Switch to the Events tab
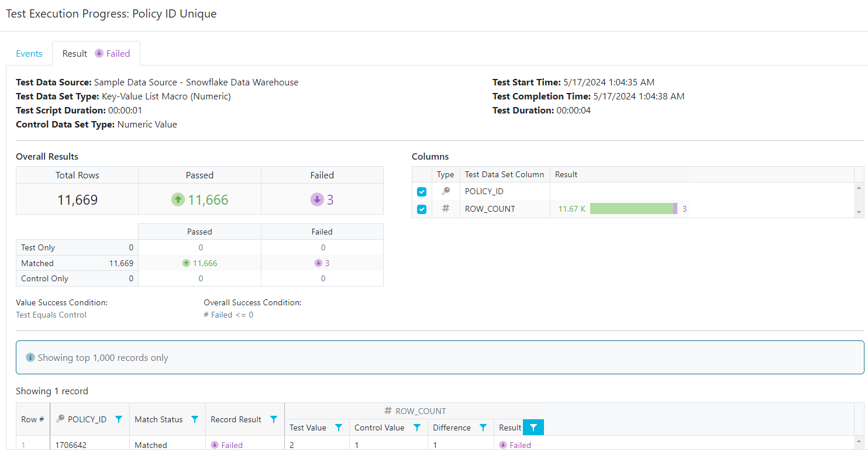868x455 pixels. pyautogui.click(x=29, y=54)
